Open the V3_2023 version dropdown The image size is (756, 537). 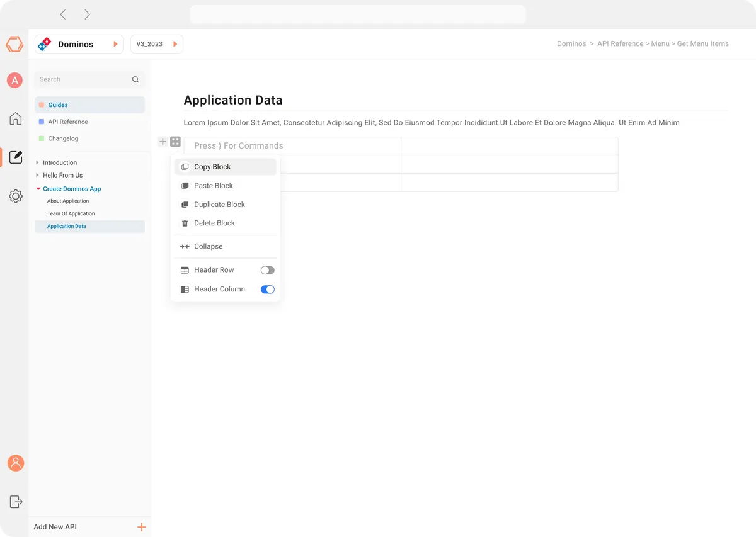pos(156,44)
